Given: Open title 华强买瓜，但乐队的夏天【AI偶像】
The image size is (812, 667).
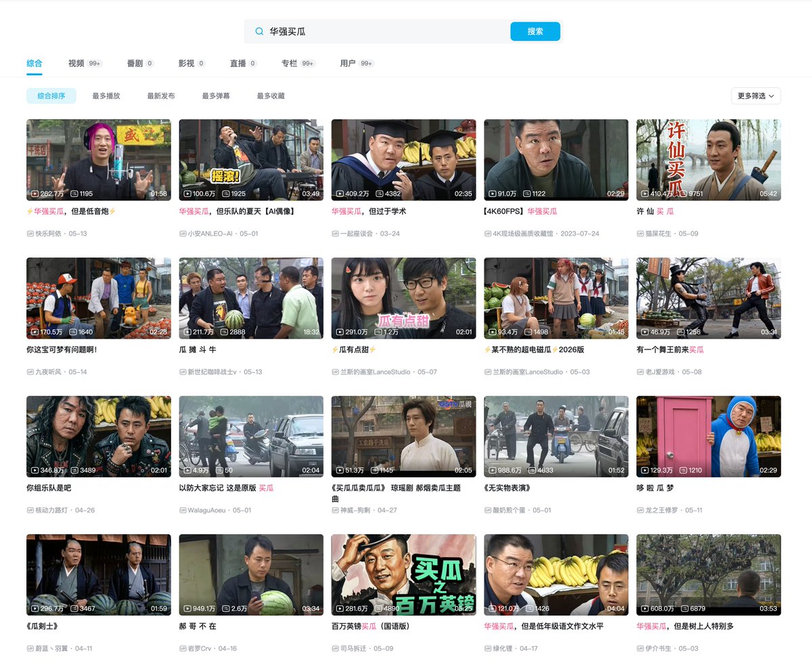Looking at the screenshot, I should (237, 211).
